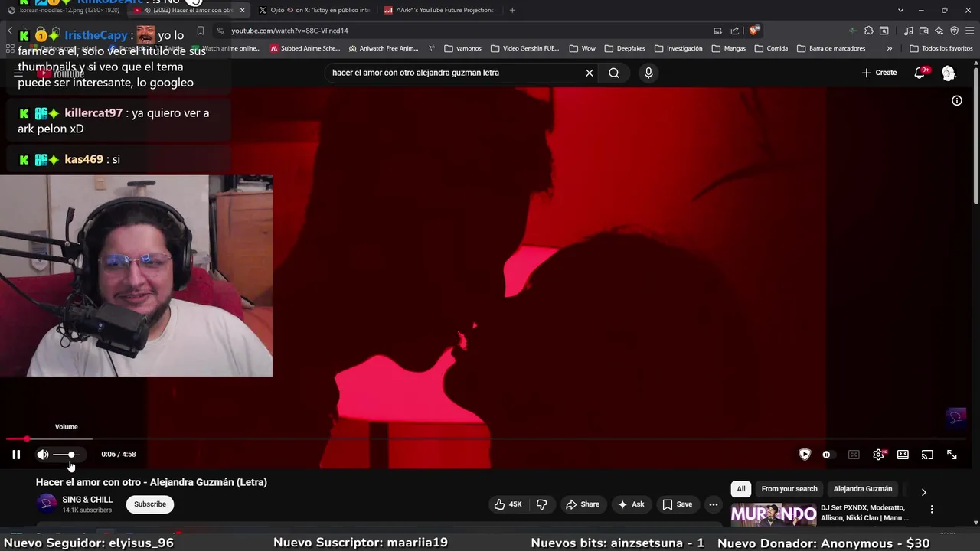Viewport: 980px width, 551px height.
Task: Share the video
Action: (583, 504)
